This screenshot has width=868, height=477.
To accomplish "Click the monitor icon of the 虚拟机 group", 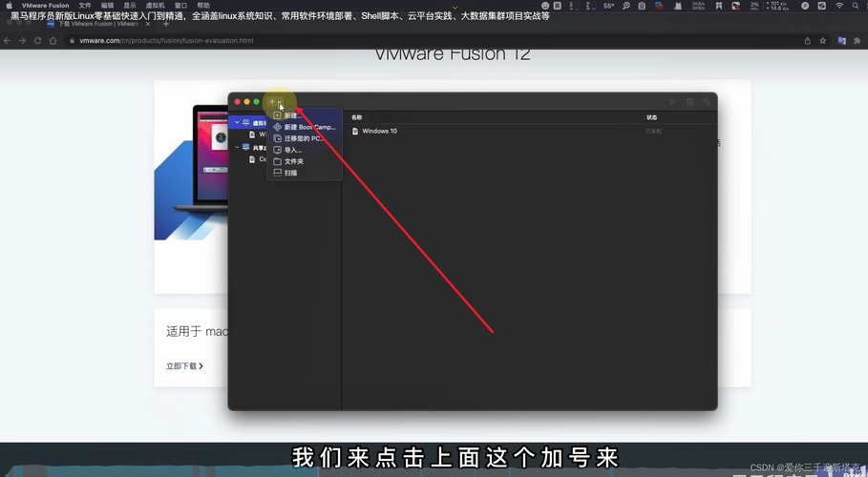I will pos(245,122).
